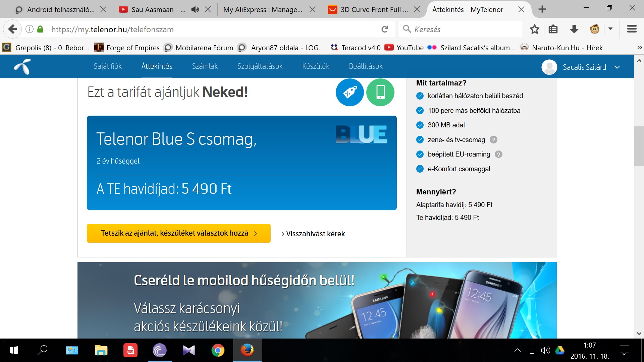644x362 pixels.
Task: Reload the page with the refresh icon
Action: 385,29
